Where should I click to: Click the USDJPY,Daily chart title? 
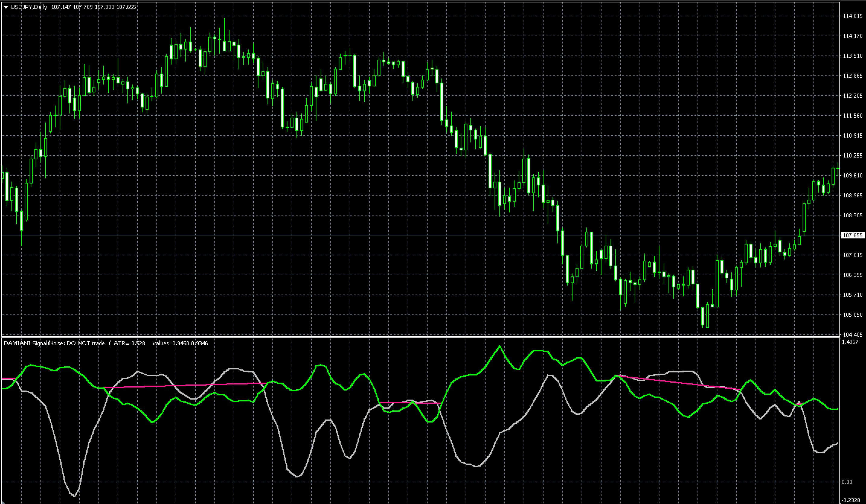[x=29, y=7]
